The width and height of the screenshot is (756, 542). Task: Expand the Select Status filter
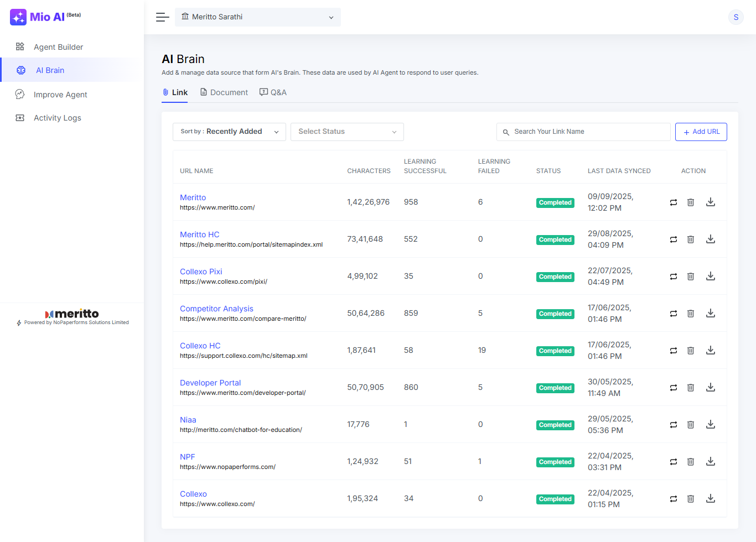(347, 132)
